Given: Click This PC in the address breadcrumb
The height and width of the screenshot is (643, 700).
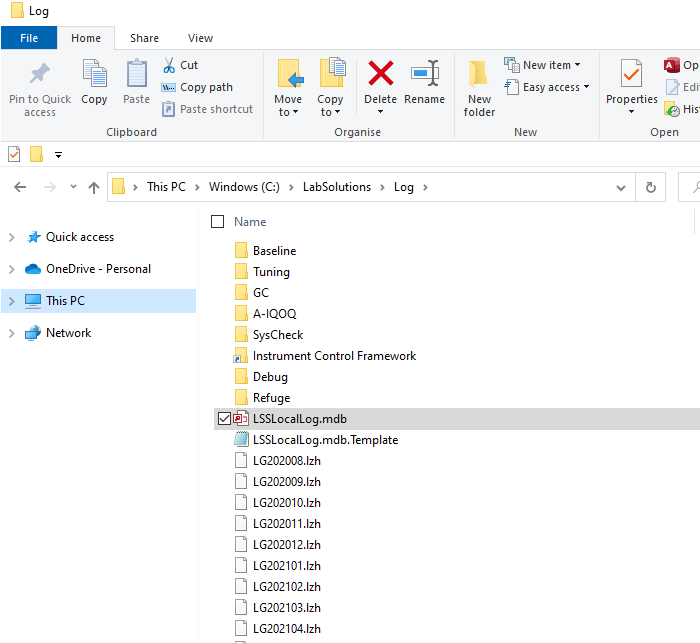Looking at the screenshot, I should click(167, 187).
